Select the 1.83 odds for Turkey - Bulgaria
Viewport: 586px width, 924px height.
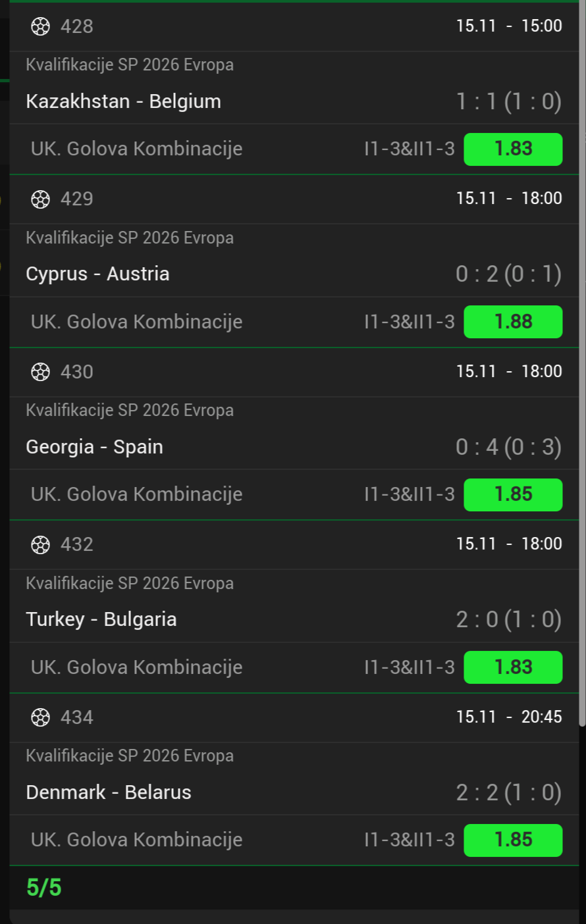[513, 667]
